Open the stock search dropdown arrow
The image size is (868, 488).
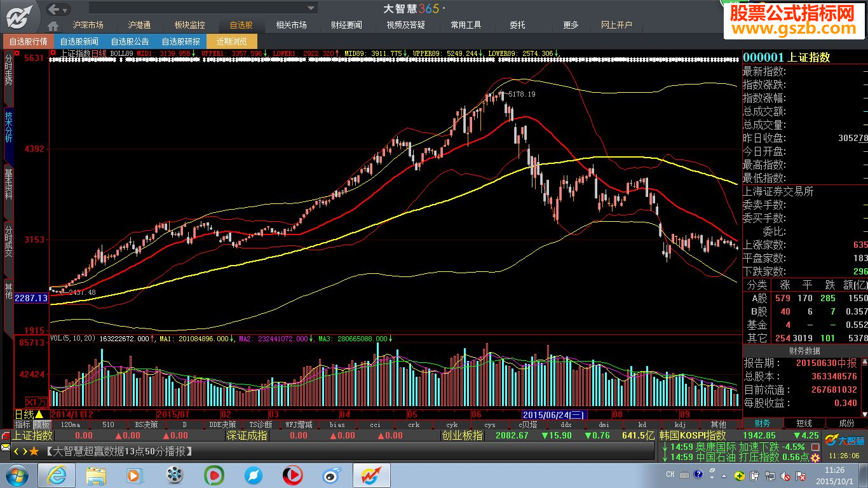[x=311, y=8]
